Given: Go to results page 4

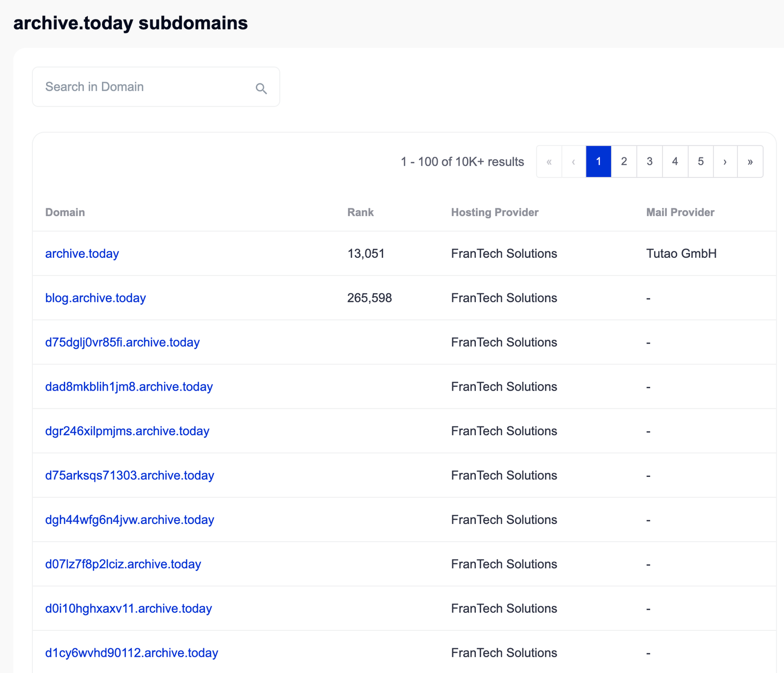Looking at the screenshot, I should pos(675,161).
